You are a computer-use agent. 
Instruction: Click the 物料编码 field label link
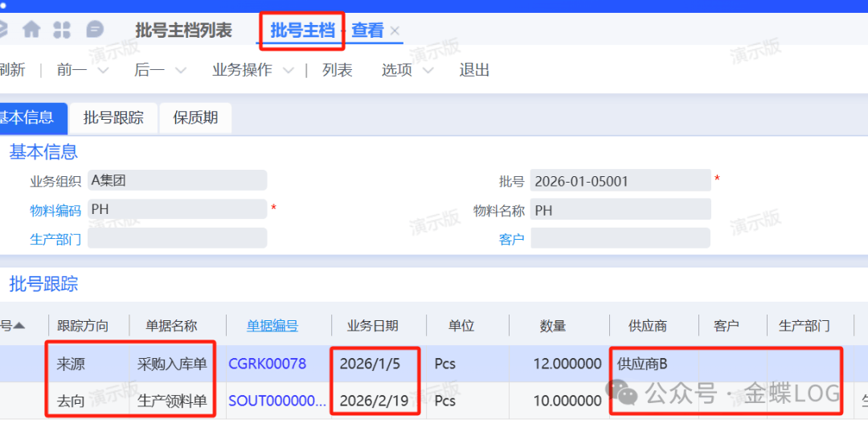coord(55,211)
